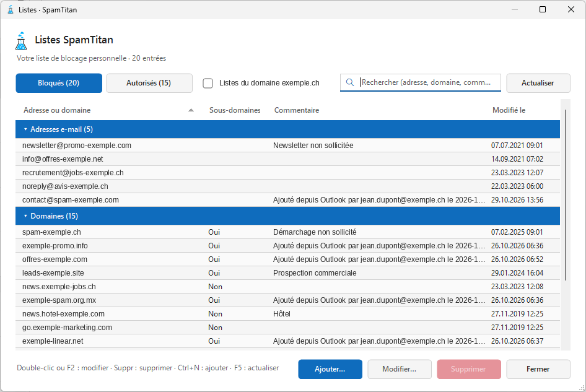Select the news.exemple-jobs.ch row
This screenshot has width=586, height=392.
(288, 287)
